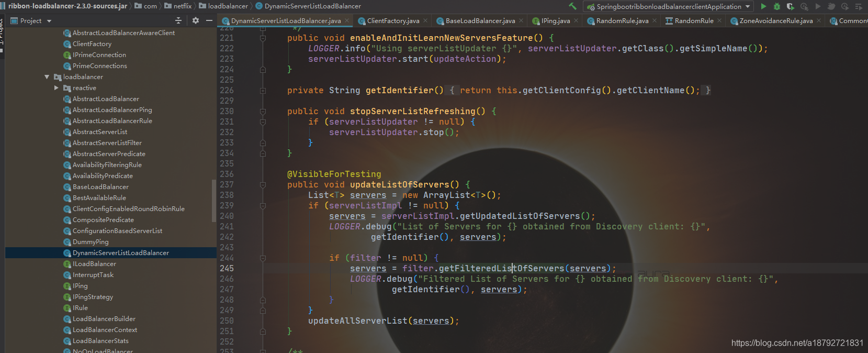Select BaseLoadBalancer in the Project tree
868x353 pixels.
(x=100, y=187)
